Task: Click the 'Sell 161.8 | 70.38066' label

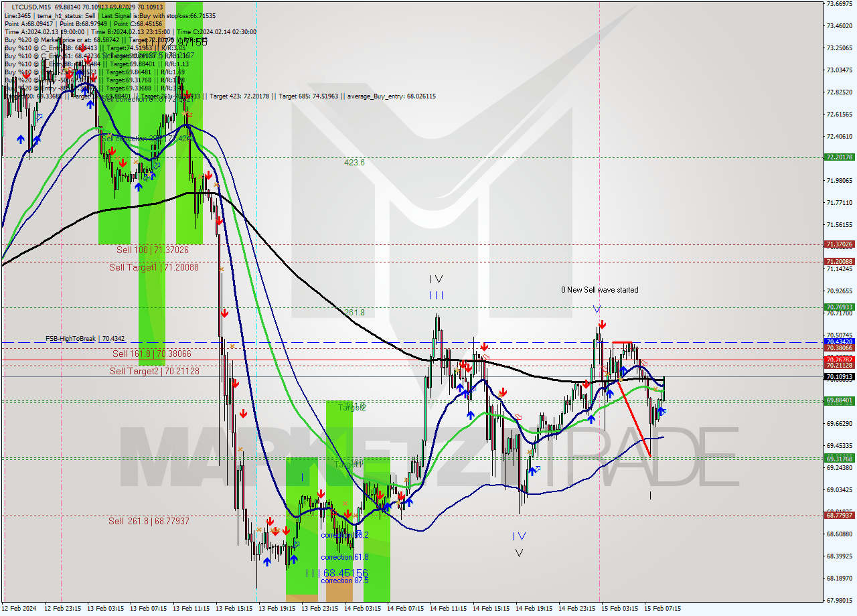Action: [151, 354]
